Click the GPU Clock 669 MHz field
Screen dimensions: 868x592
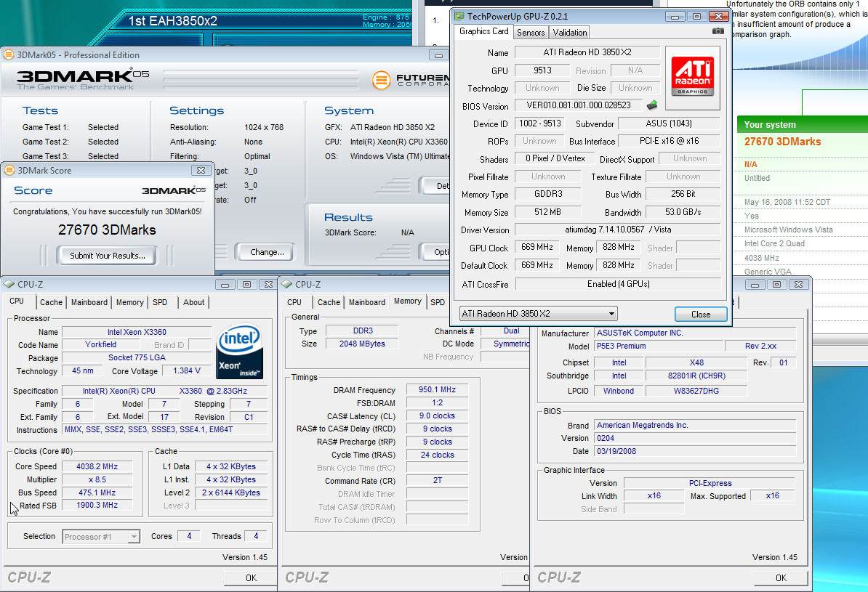click(537, 247)
